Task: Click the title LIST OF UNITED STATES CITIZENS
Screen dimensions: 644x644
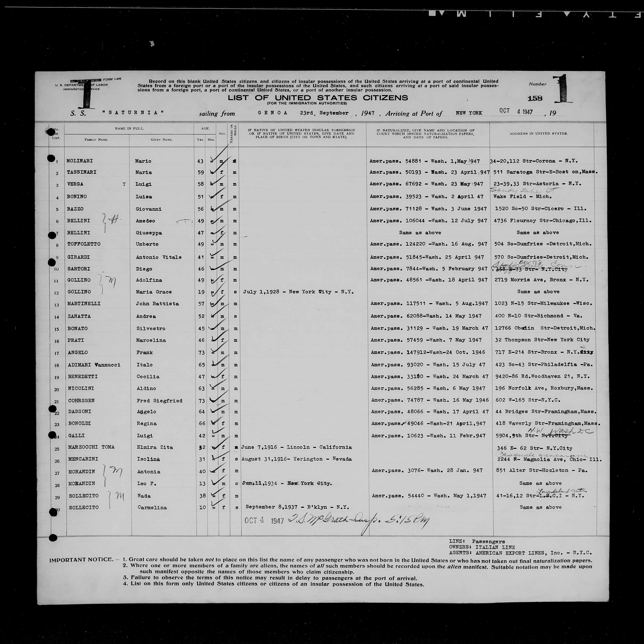Action: (318, 98)
